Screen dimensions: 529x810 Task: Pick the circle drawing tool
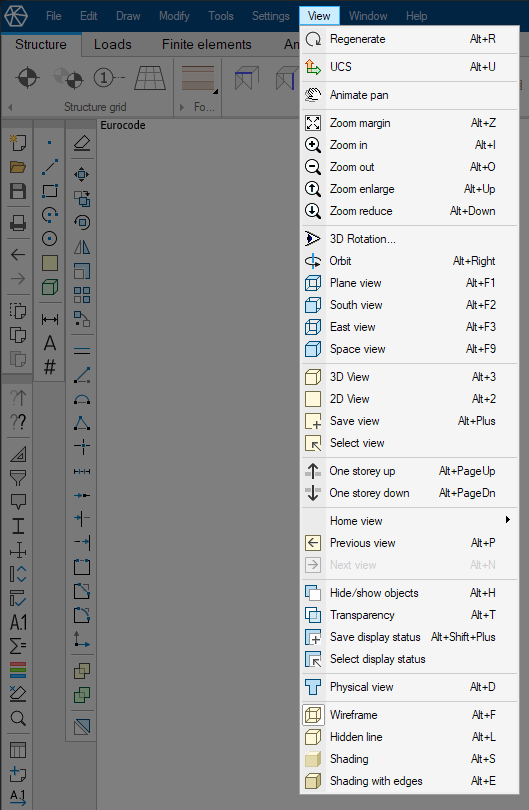[x=50, y=239]
